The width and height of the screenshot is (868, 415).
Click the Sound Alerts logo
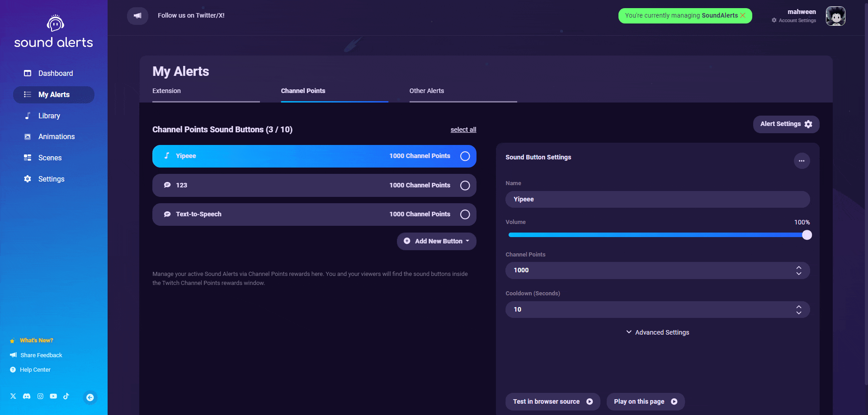[54, 32]
